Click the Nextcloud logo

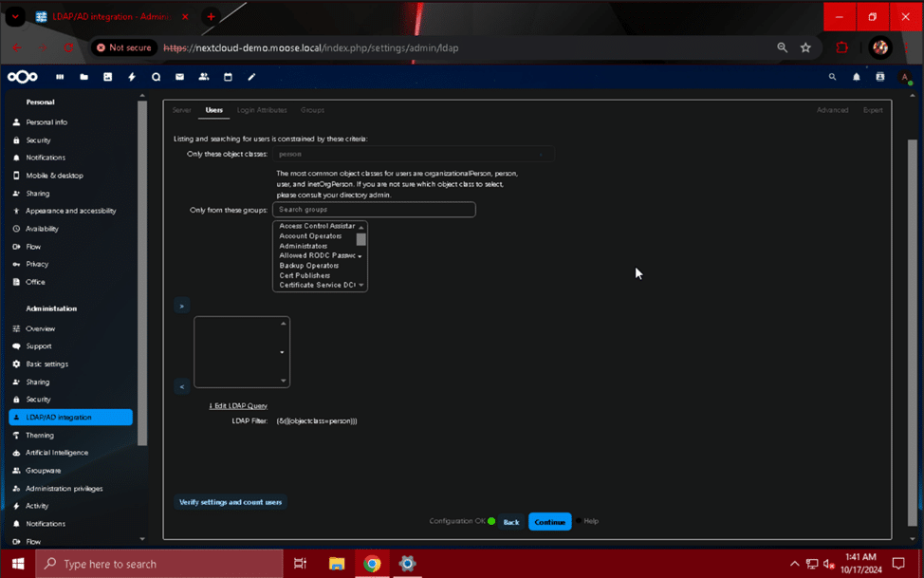point(23,77)
